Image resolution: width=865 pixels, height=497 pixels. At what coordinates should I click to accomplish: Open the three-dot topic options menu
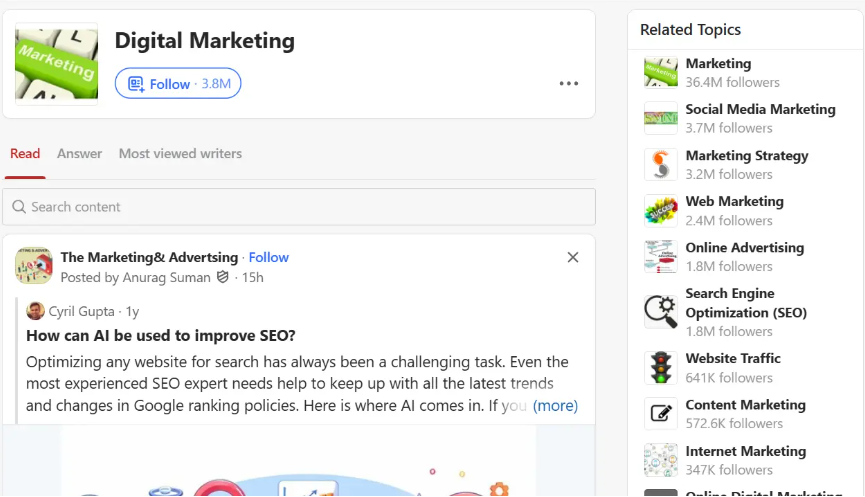pyautogui.click(x=569, y=84)
